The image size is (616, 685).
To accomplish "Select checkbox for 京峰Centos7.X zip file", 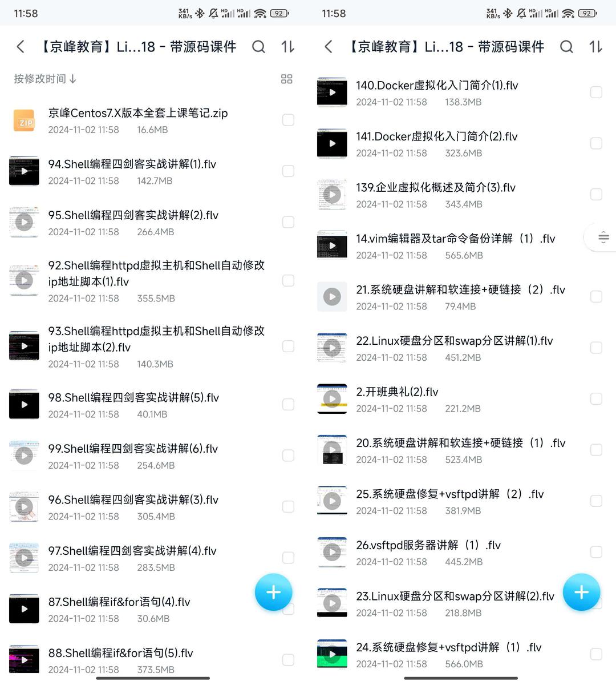I will pos(288,120).
